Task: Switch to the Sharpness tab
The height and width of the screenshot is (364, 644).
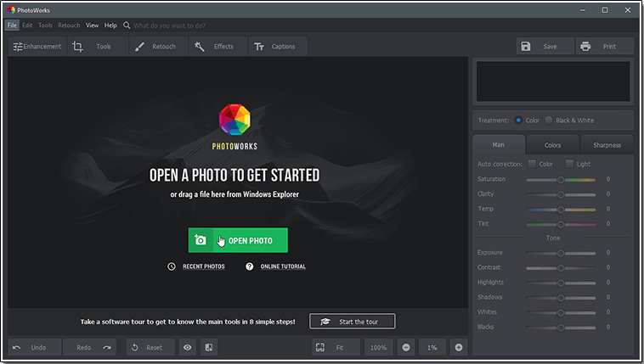Action: (607, 145)
